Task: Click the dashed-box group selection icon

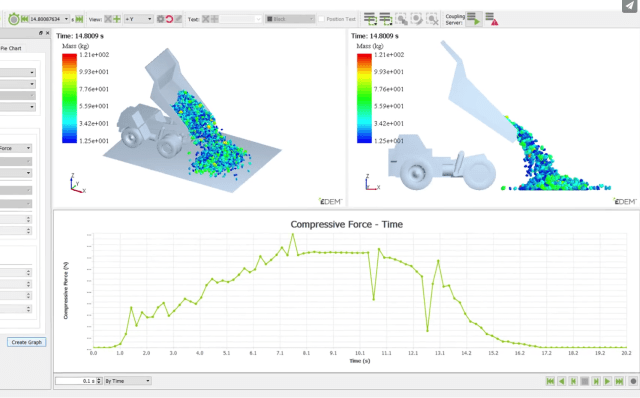Action: 401,19
